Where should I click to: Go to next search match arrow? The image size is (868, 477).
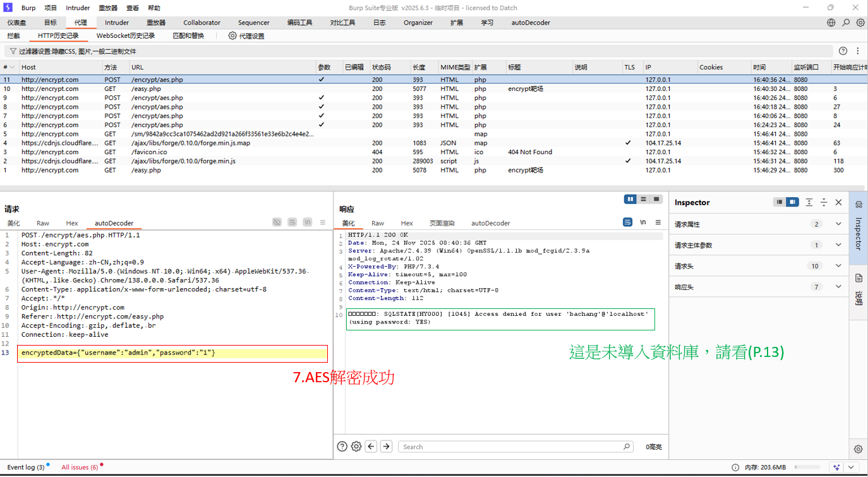387,447
